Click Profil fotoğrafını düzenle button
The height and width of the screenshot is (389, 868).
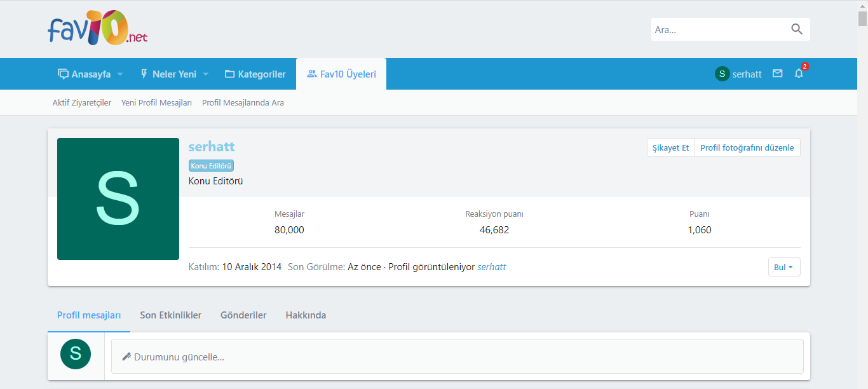(747, 147)
